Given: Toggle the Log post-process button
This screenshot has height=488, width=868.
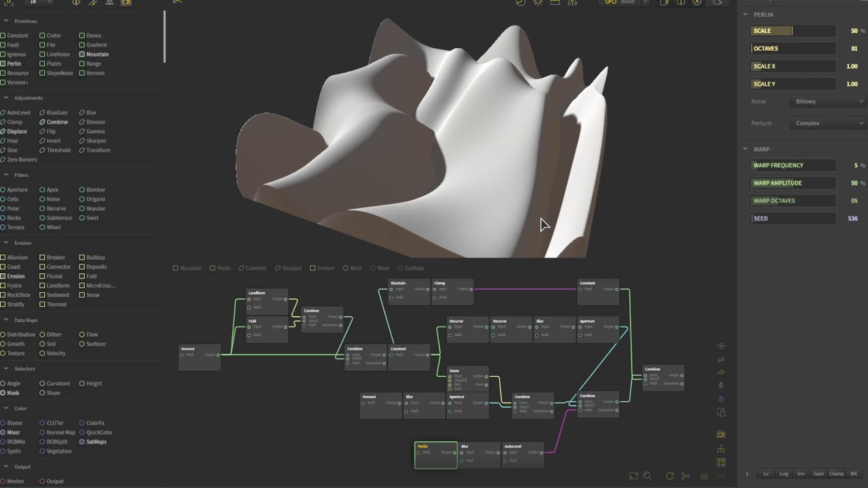Looking at the screenshot, I should click(x=784, y=474).
